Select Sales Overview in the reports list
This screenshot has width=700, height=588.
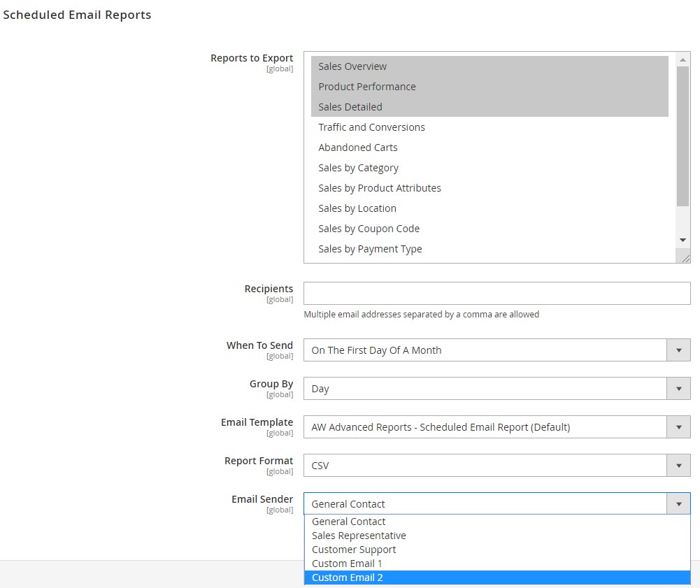(352, 66)
